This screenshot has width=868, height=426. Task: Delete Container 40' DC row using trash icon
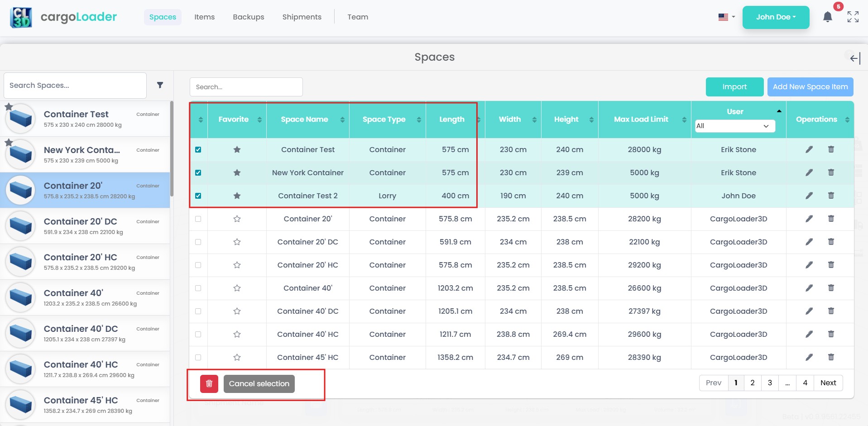[x=830, y=311]
